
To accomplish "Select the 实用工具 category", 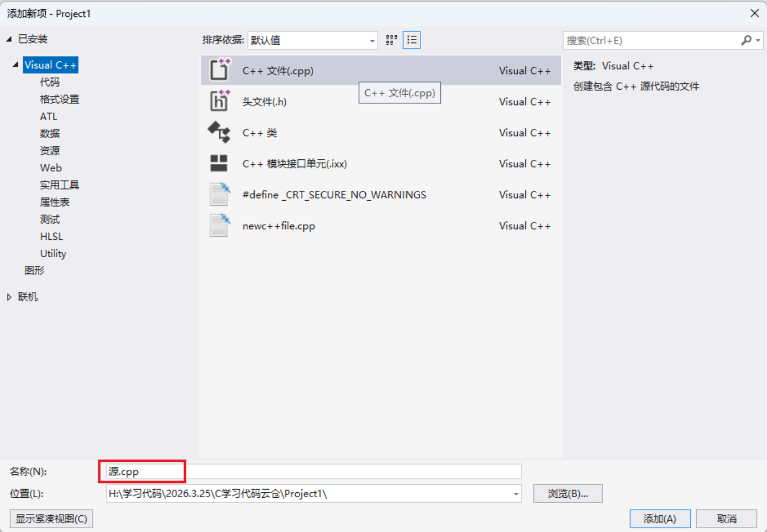I will [59, 185].
